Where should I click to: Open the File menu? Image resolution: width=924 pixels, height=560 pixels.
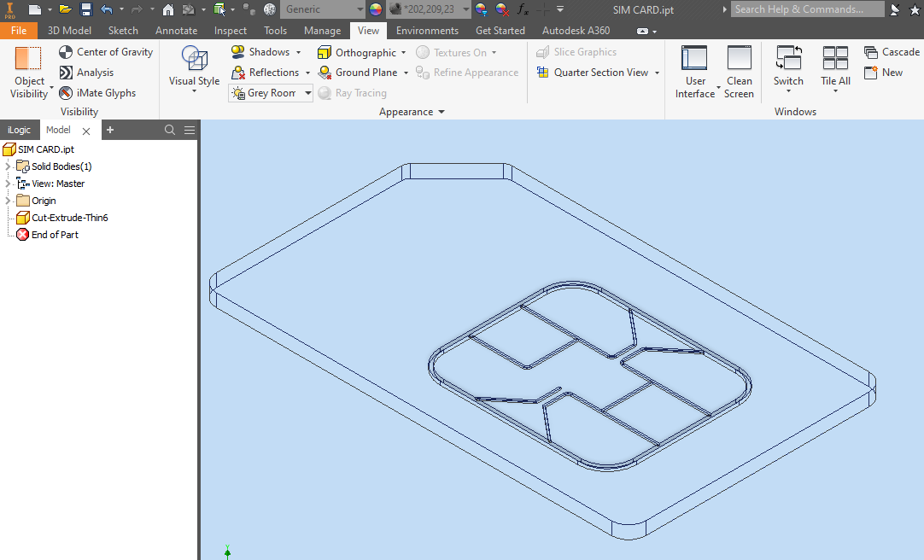pyautogui.click(x=19, y=31)
